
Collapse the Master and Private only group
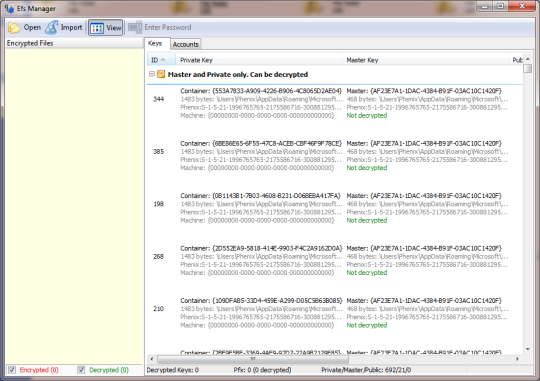tap(152, 74)
